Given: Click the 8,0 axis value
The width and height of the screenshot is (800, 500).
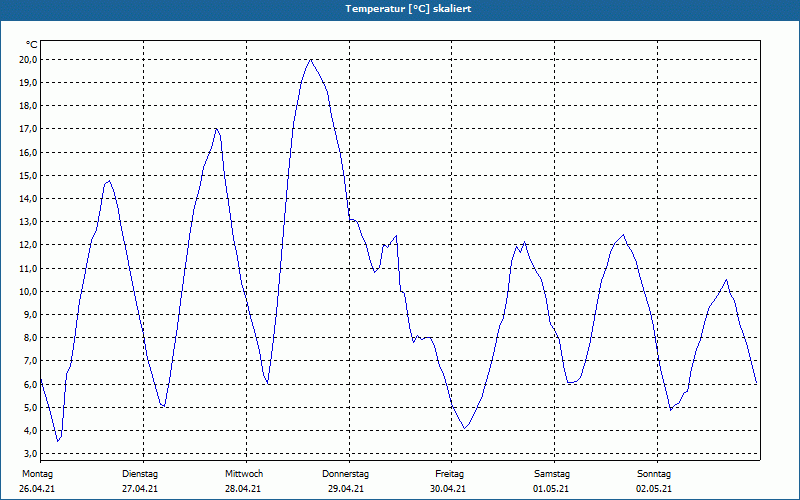Looking at the screenshot, I should click(31, 337).
